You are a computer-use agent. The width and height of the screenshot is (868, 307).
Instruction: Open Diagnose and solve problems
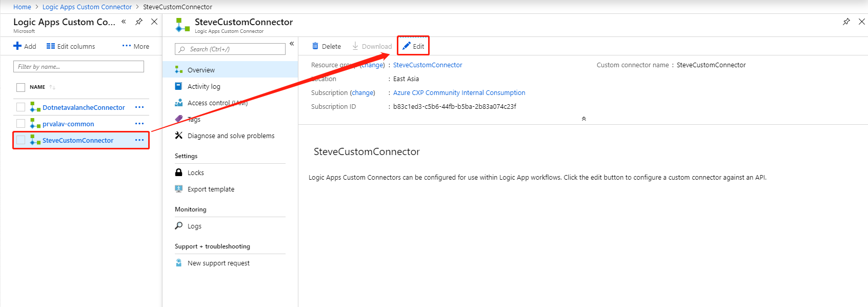click(x=230, y=136)
